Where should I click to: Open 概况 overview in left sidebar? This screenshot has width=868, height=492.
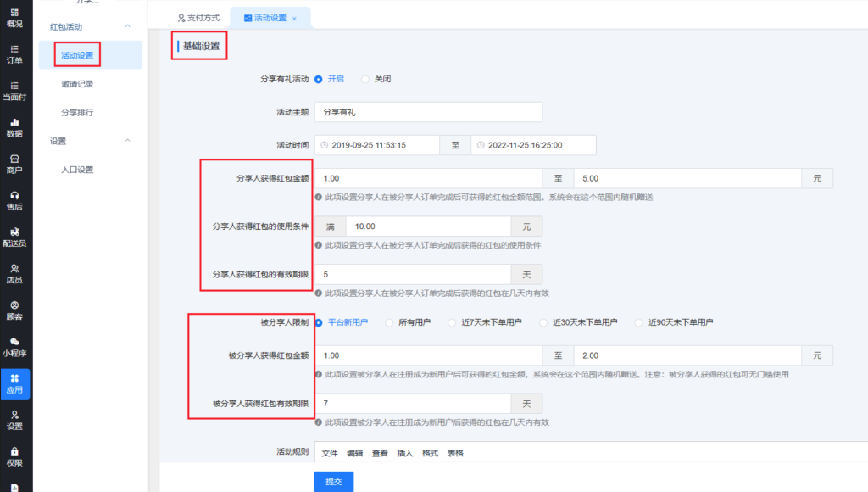pyautogui.click(x=14, y=17)
